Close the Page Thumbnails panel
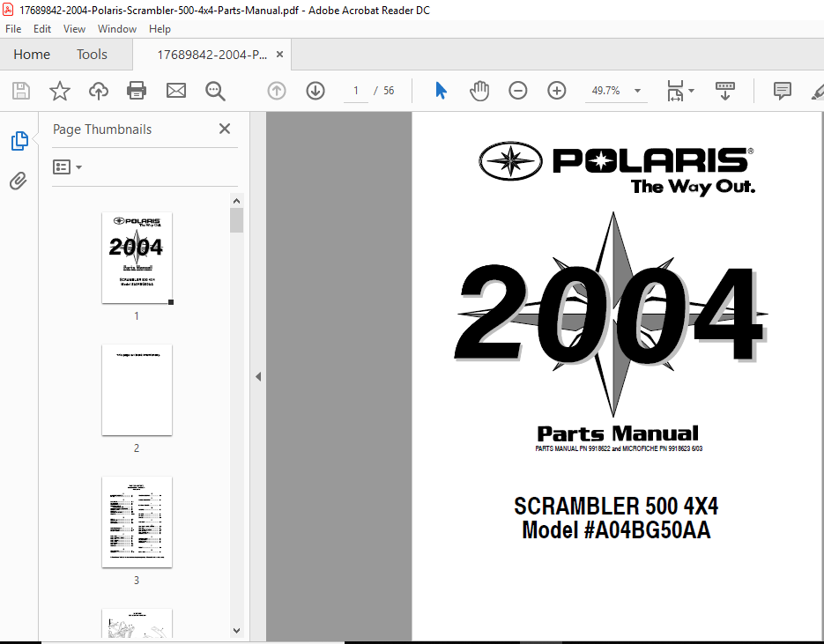Screen dimensions: 824x644 [x=225, y=129]
